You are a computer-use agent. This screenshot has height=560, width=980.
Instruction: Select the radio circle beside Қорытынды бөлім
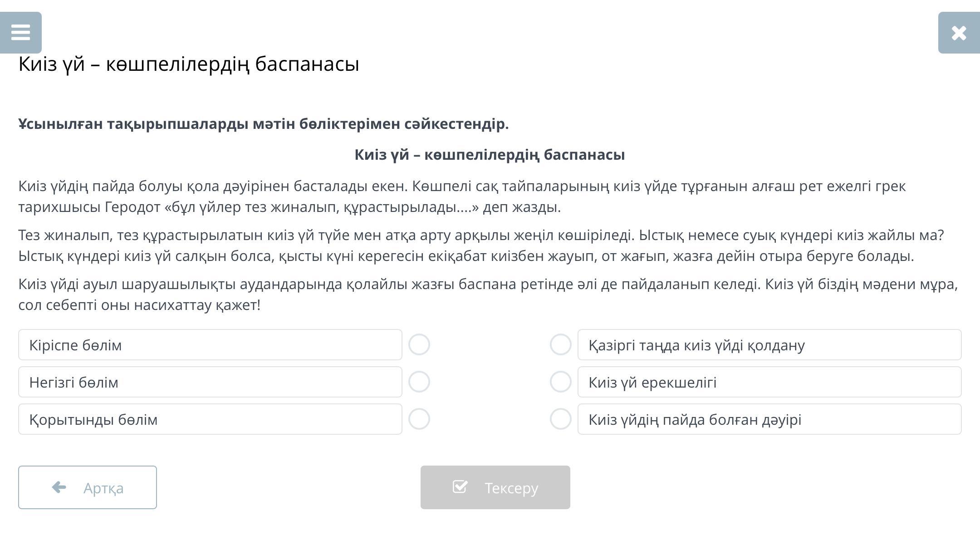click(x=419, y=419)
